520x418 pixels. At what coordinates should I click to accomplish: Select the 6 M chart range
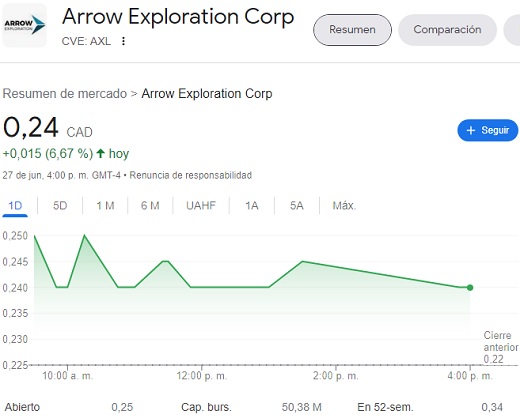click(x=150, y=205)
